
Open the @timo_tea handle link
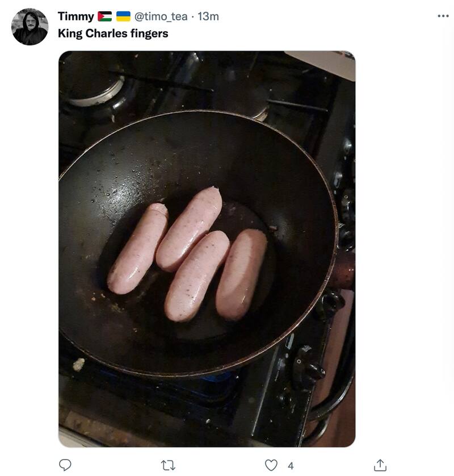pos(161,16)
